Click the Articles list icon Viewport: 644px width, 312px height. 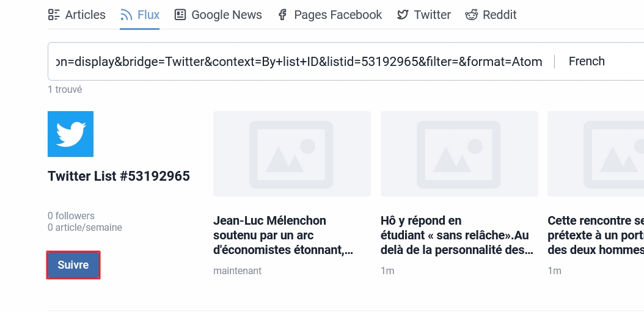pos(54,15)
